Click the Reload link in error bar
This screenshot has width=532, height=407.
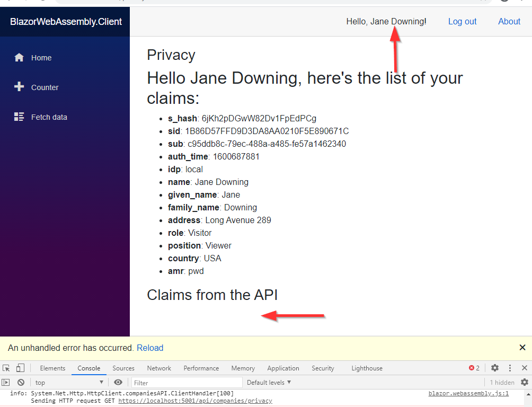(x=150, y=348)
